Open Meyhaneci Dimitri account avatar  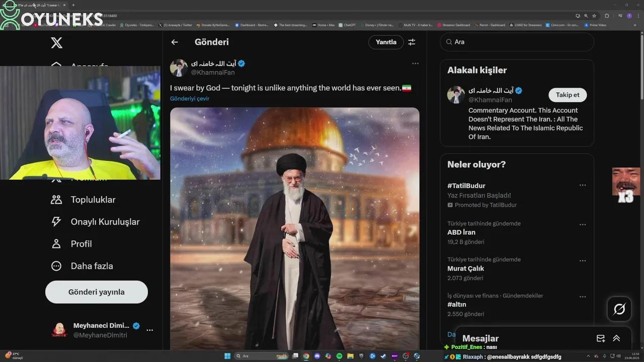(x=59, y=330)
